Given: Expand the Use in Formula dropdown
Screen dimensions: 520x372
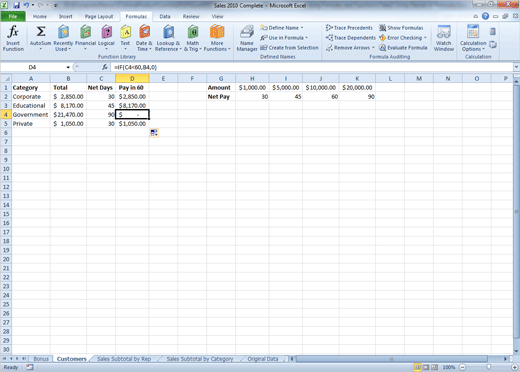Looking at the screenshot, I should pos(306,38).
